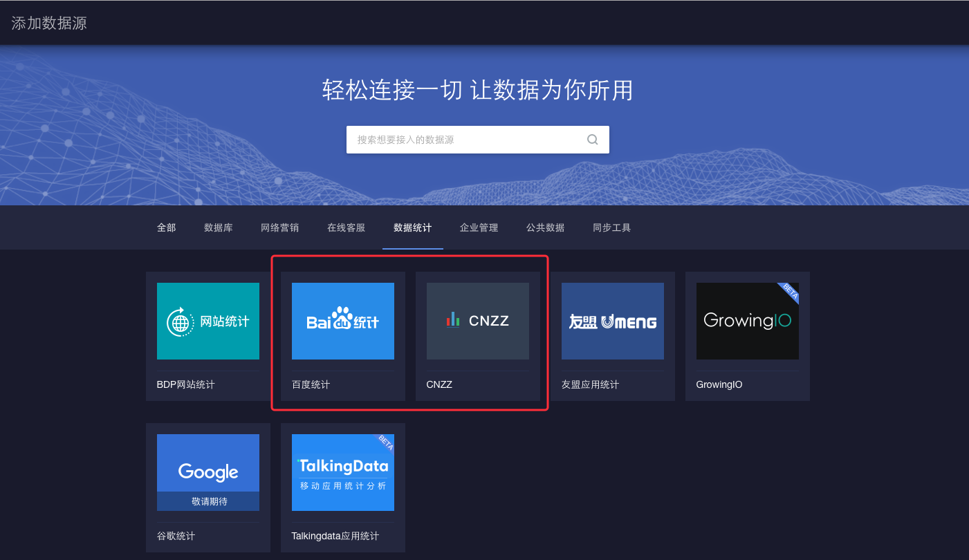Click the BETA ribbon on GrowingIO

(788, 292)
